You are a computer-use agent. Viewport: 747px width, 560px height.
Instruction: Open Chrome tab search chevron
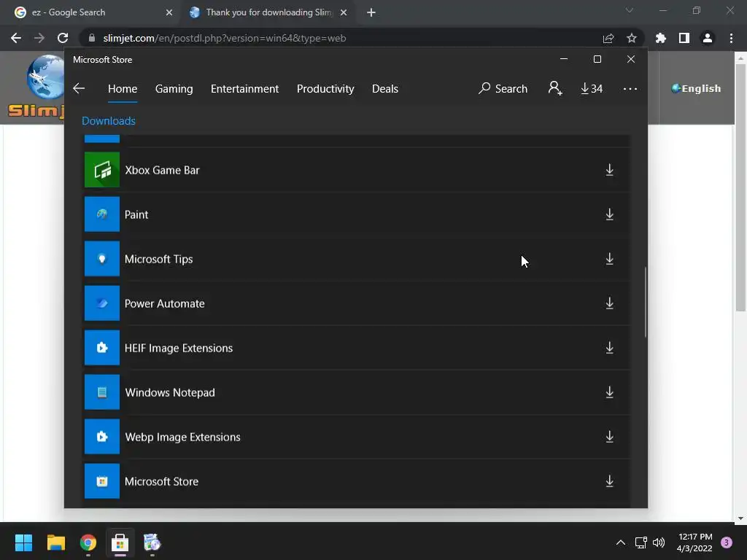click(x=630, y=10)
